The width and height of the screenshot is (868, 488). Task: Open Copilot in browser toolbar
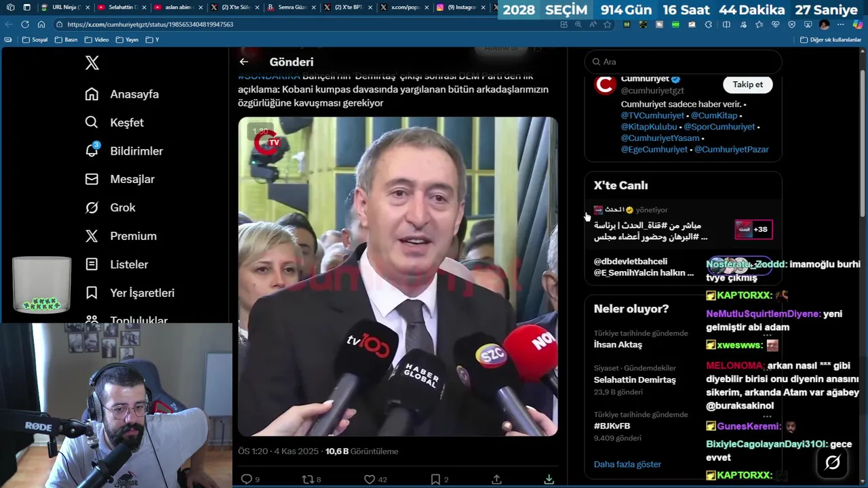pyautogui.click(x=857, y=24)
